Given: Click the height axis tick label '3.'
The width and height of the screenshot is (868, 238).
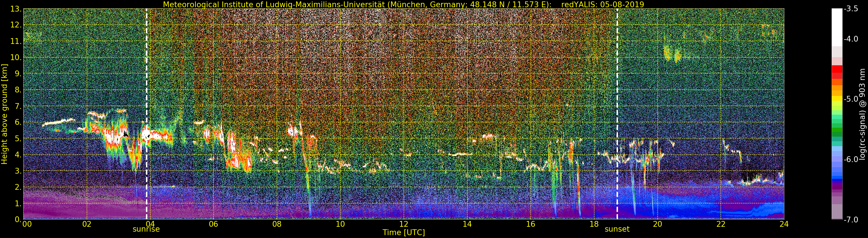Looking at the screenshot, I should 18,171.
